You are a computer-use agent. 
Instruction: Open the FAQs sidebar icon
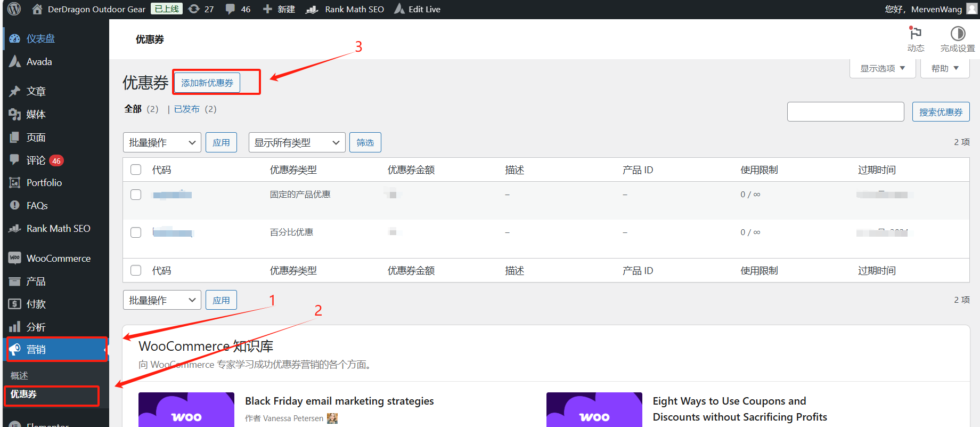pos(15,206)
